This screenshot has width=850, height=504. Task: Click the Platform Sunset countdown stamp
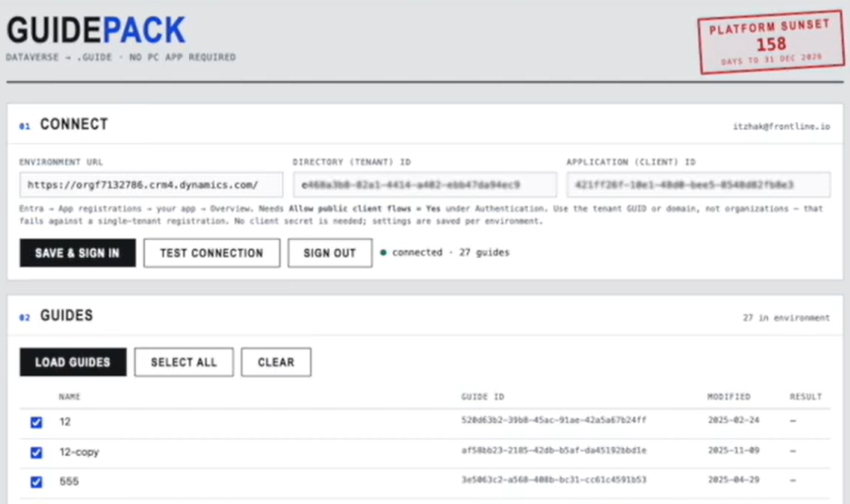pos(770,42)
